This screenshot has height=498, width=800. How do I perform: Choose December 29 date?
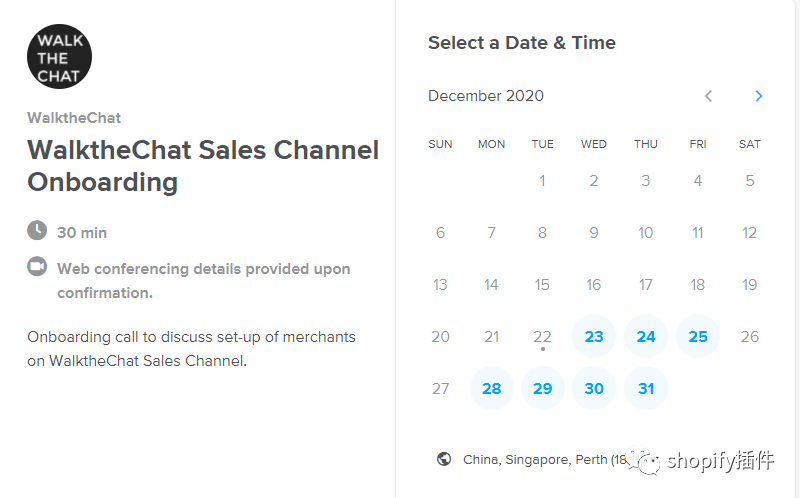point(542,388)
